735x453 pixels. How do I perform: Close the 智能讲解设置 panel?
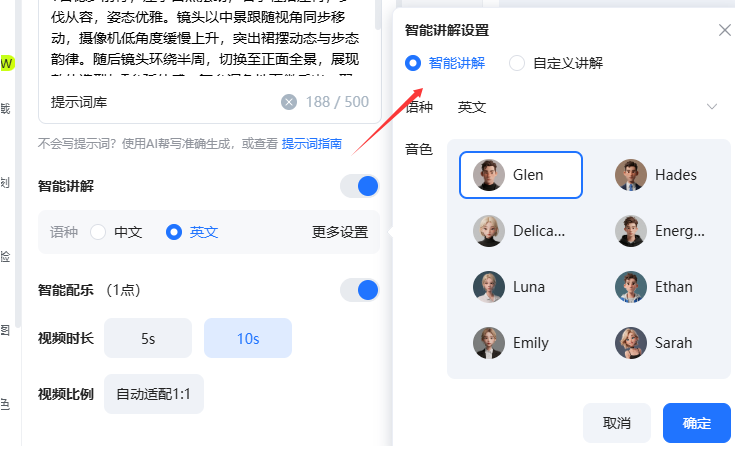click(725, 30)
